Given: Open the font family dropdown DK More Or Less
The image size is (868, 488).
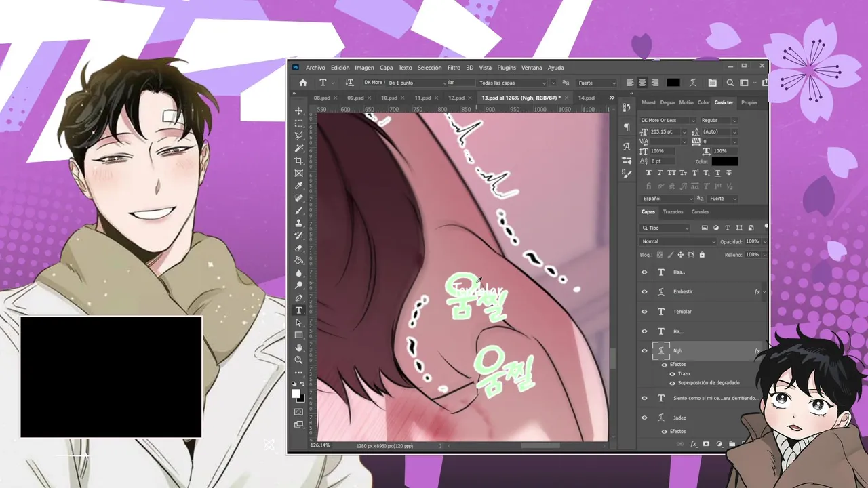Looking at the screenshot, I should coord(668,120).
